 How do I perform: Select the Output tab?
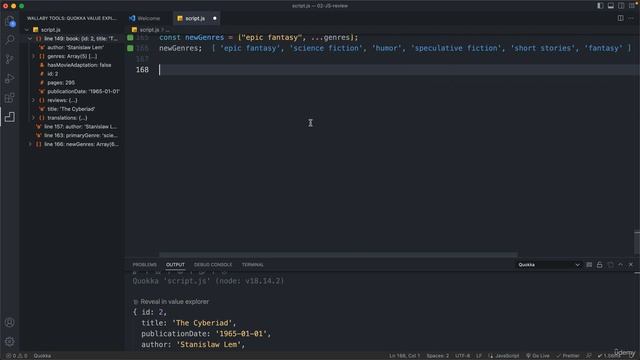tap(175, 265)
